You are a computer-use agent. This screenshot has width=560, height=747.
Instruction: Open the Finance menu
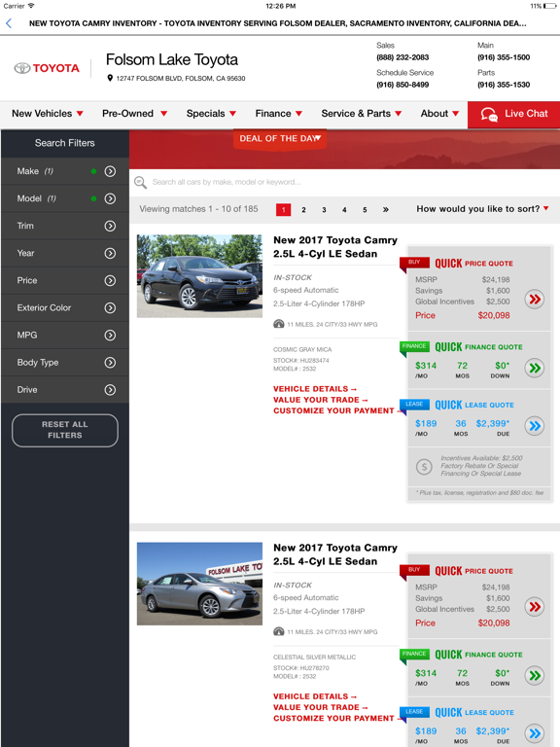click(279, 114)
